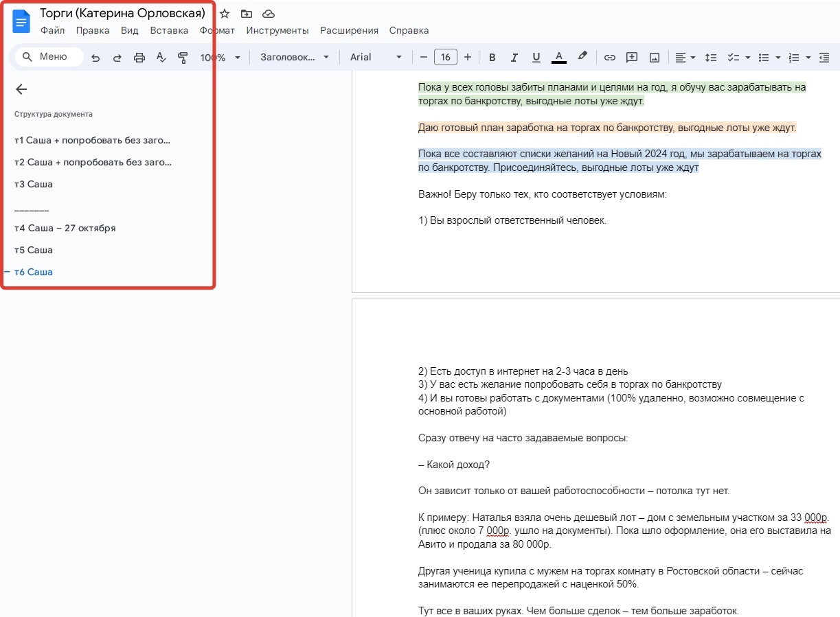Viewport: 840px width, 617px height.
Task: Decrease font size with the minus button
Action: tap(424, 57)
